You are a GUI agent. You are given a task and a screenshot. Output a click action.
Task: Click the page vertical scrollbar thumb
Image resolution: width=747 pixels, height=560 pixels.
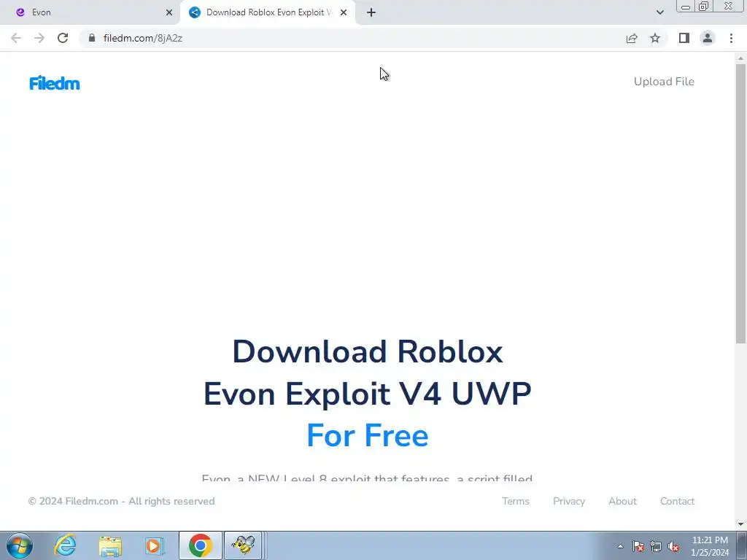(740, 204)
